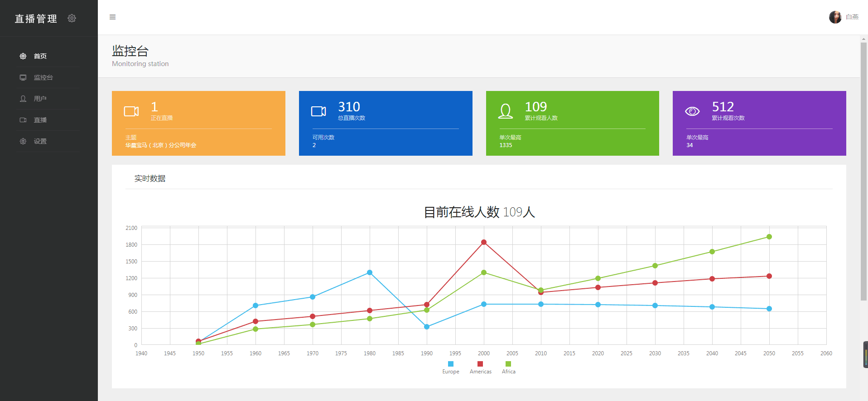868x401 pixels.
Task: Click the 直播 camera icon in sidebar
Action: click(23, 120)
